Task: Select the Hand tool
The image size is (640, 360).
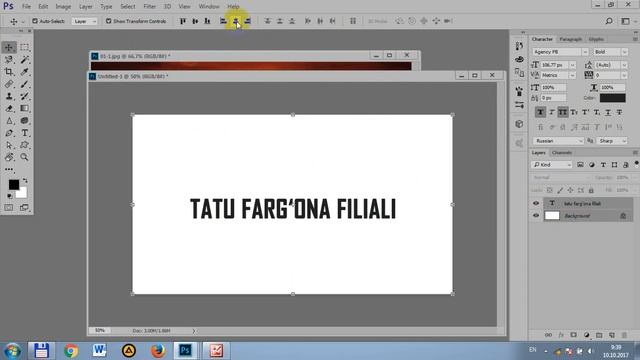Action: [9, 157]
